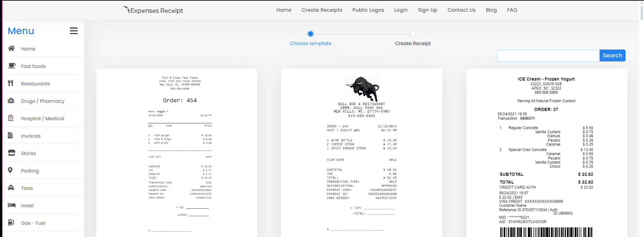The image size is (644, 237).
Task: Open the Parking category
Action: [30, 171]
